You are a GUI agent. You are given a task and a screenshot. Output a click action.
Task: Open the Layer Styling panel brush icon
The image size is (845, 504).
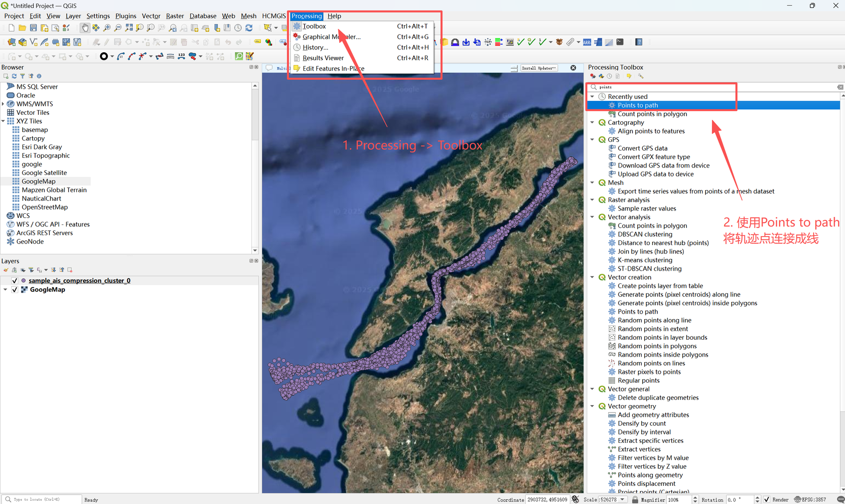6,270
